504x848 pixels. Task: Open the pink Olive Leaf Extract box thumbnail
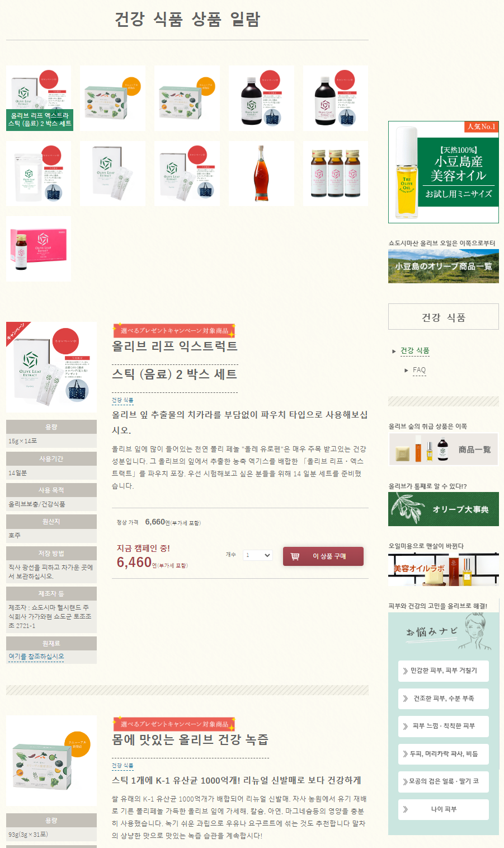point(39,249)
